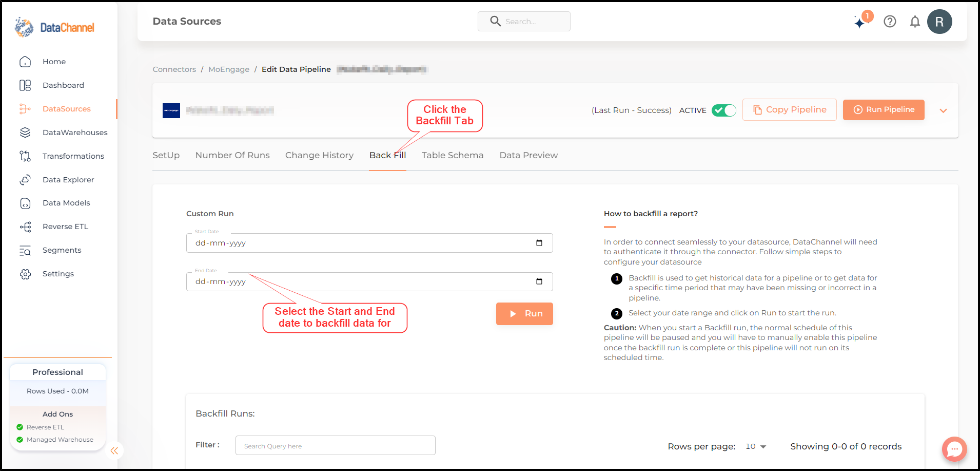Click the Copy Pipeline button

coord(789,110)
